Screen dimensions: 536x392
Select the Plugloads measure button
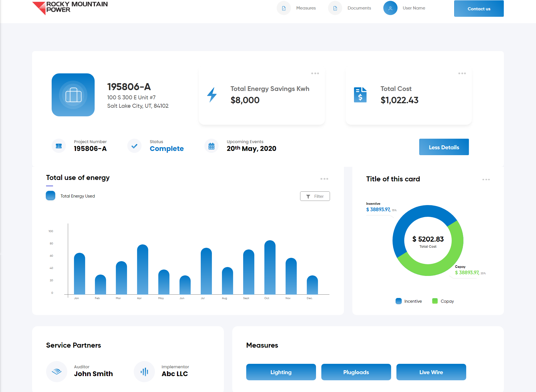[356, 372]
